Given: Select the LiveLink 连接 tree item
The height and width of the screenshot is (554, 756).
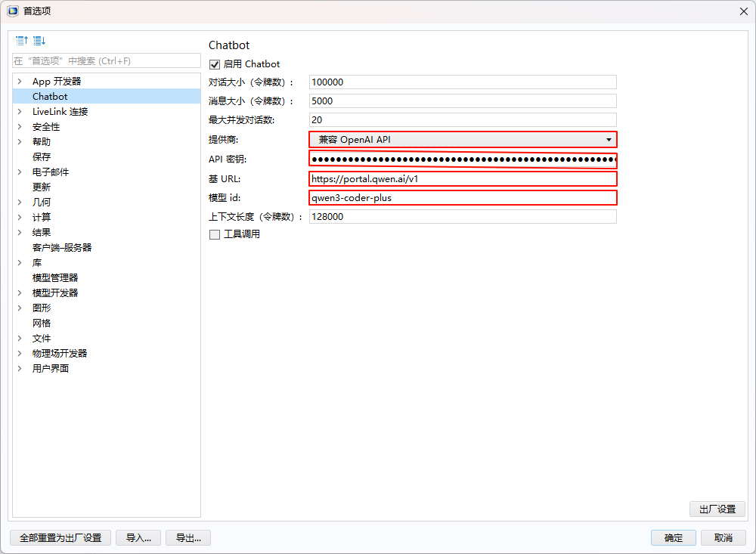Looking at the screenshot, I should point(60,111).
